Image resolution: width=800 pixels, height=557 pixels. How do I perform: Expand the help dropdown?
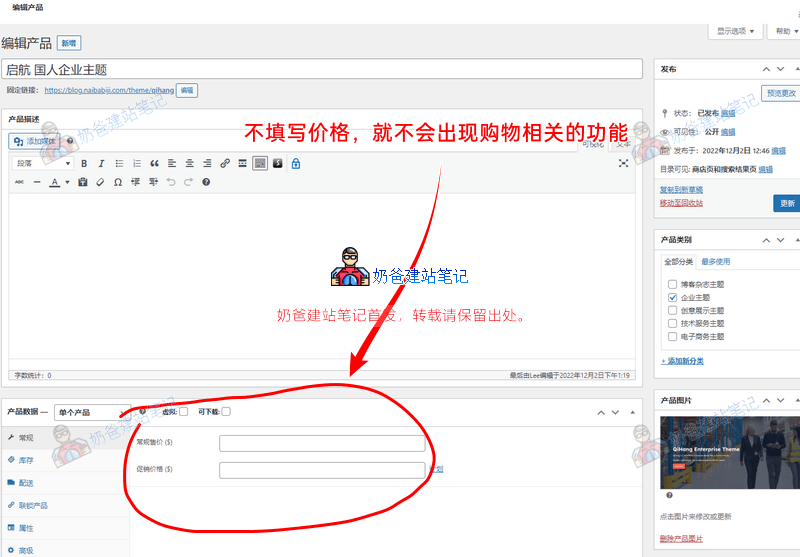(786, 31)
